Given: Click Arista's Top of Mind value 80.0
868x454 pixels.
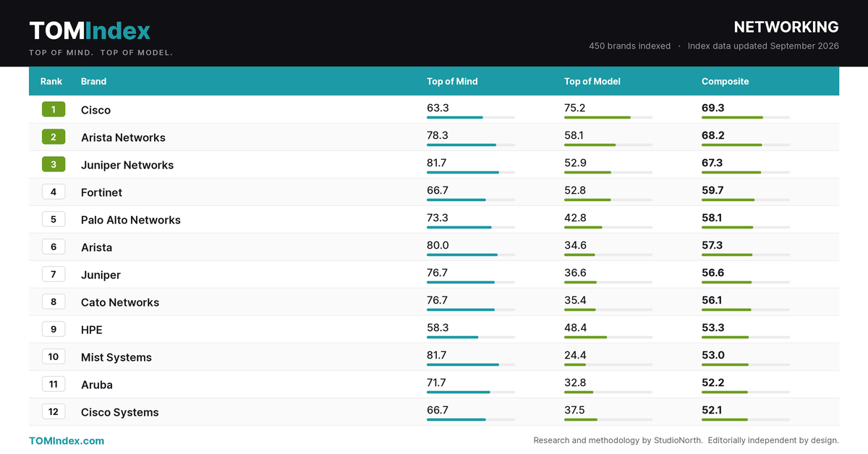Looking at the screenshot, I should 438,245.
